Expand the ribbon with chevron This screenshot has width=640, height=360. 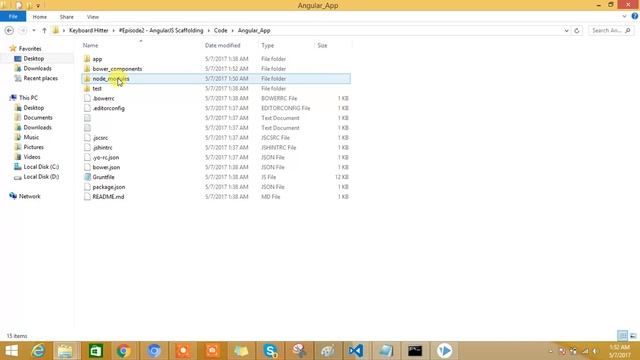pos(624,16)
